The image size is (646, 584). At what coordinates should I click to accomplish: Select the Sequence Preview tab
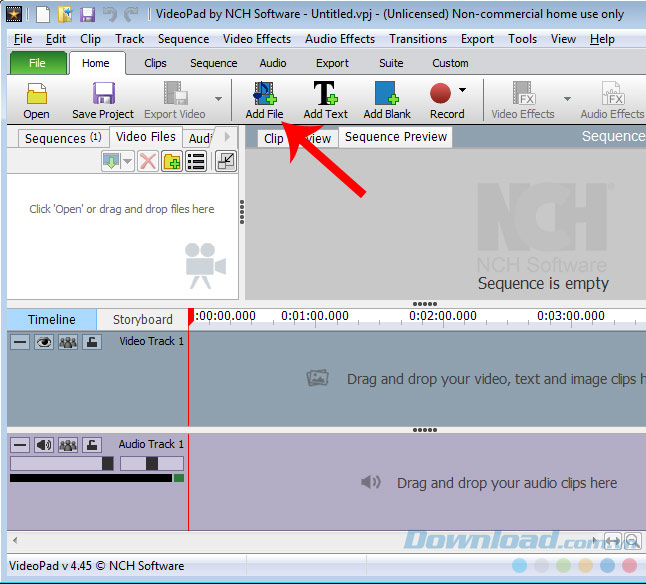pyautogui.click(x=396, y=137)
